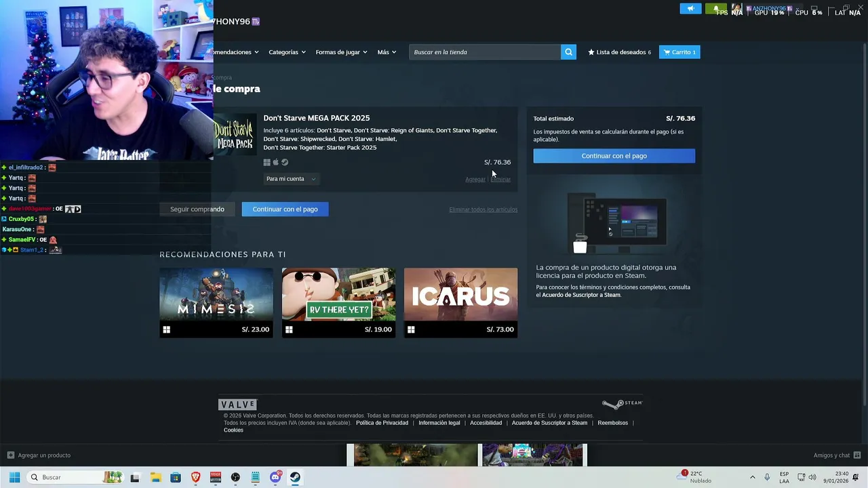
Task: Open Cookies footer link
Action: coord(233,430)
